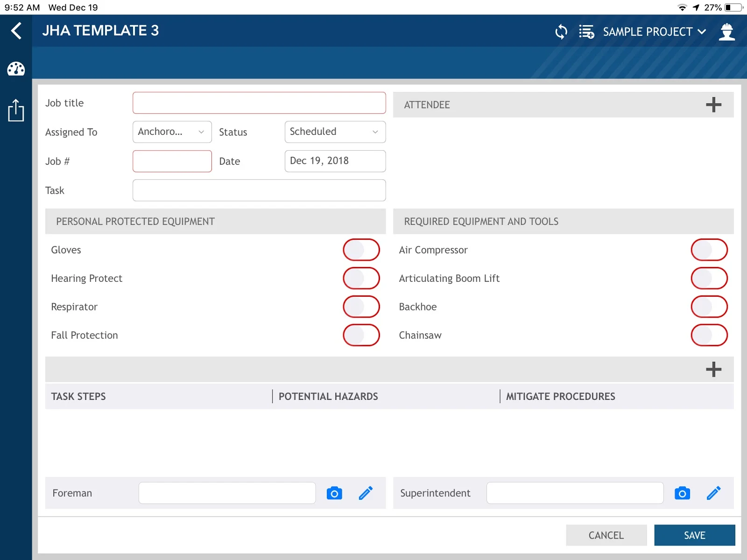The image size is (747, 560).
Task: Toggle the Backhoe switch
Action: pos(709,307)
